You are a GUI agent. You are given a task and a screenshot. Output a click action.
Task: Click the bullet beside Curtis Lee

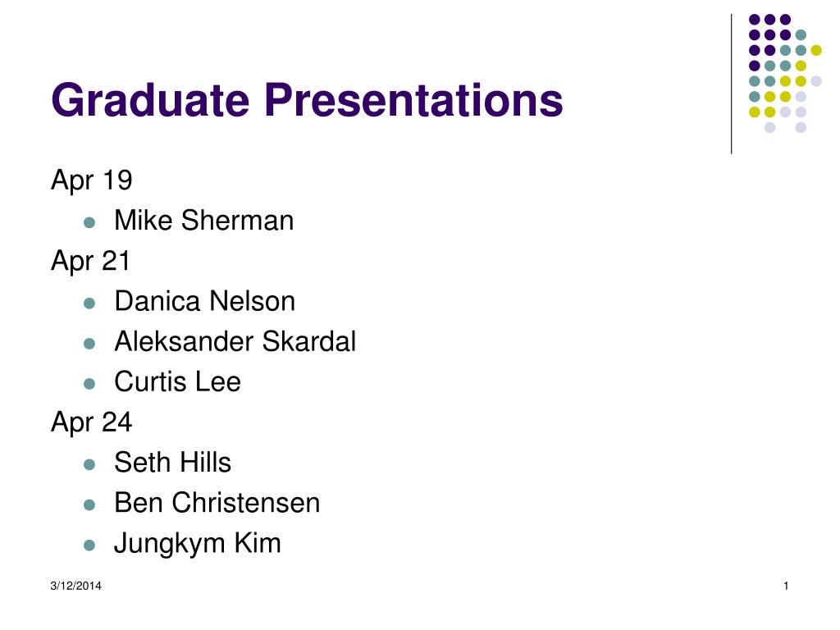[x=89, y=384]
